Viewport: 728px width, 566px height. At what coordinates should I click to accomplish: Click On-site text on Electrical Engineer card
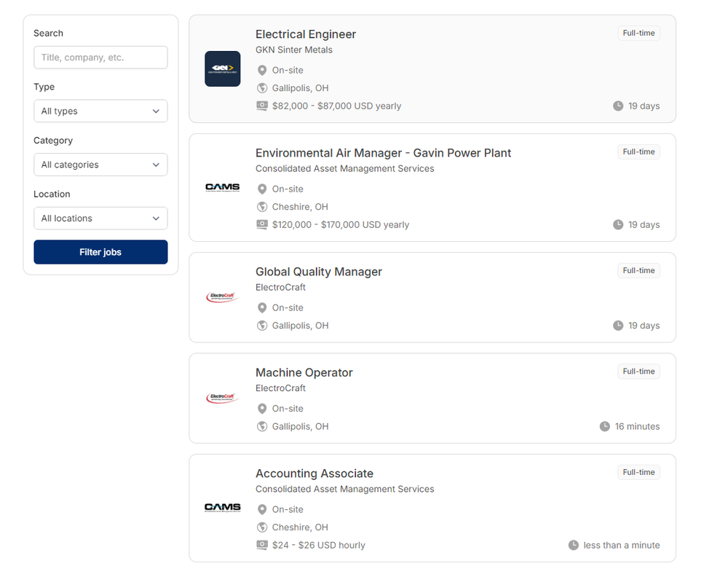click(288, 70)
